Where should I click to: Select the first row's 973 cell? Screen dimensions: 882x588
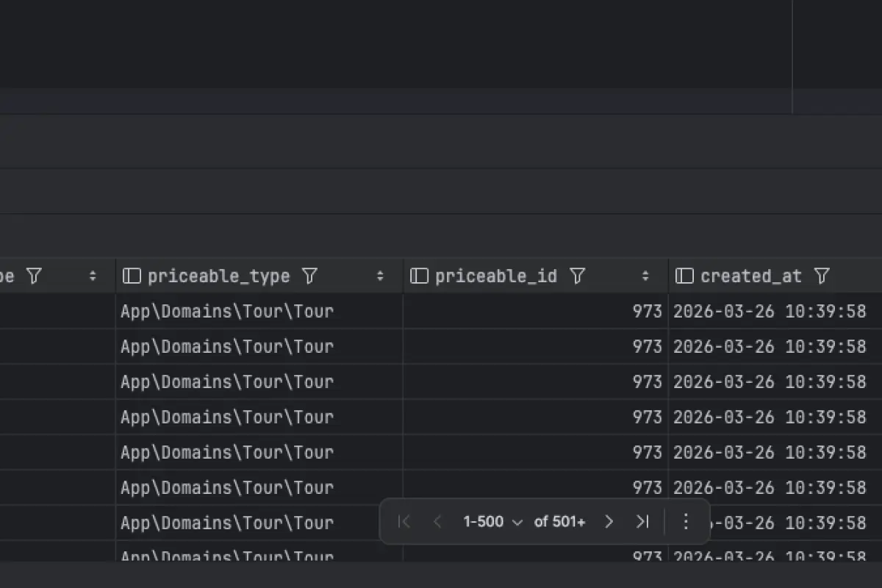click(536, 311)
